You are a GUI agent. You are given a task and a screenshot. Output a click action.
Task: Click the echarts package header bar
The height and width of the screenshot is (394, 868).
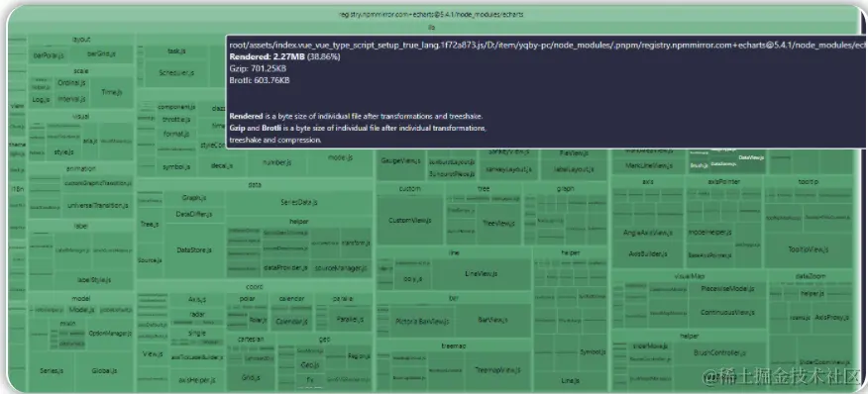point(431,15)
